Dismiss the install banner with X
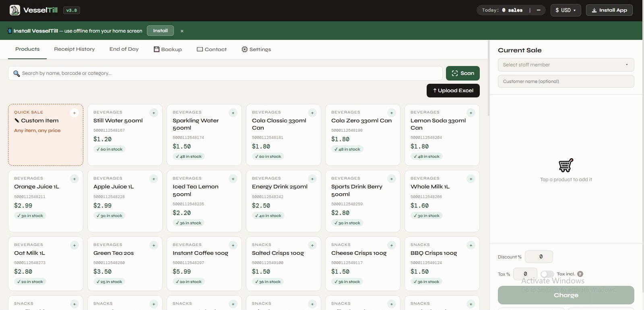The height and width of the screenshot is (310, 644). click(182, 31)
